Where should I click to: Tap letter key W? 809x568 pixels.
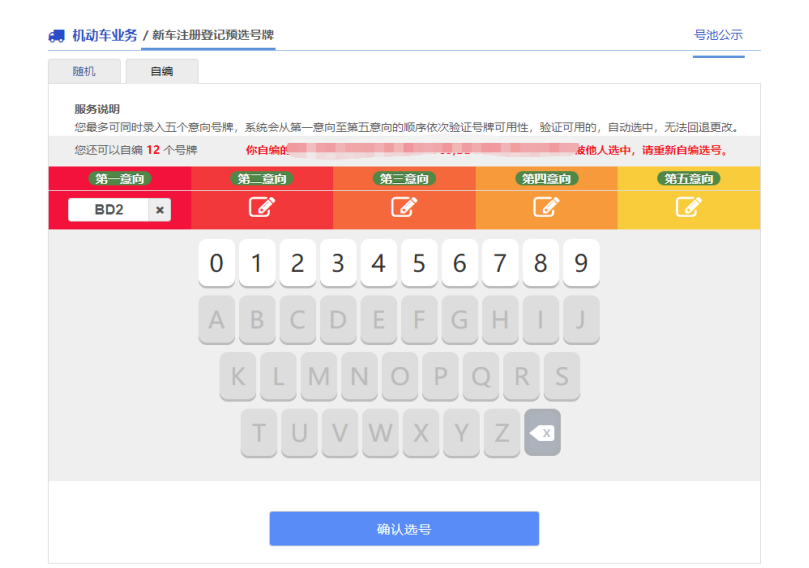tap(380, 433)
